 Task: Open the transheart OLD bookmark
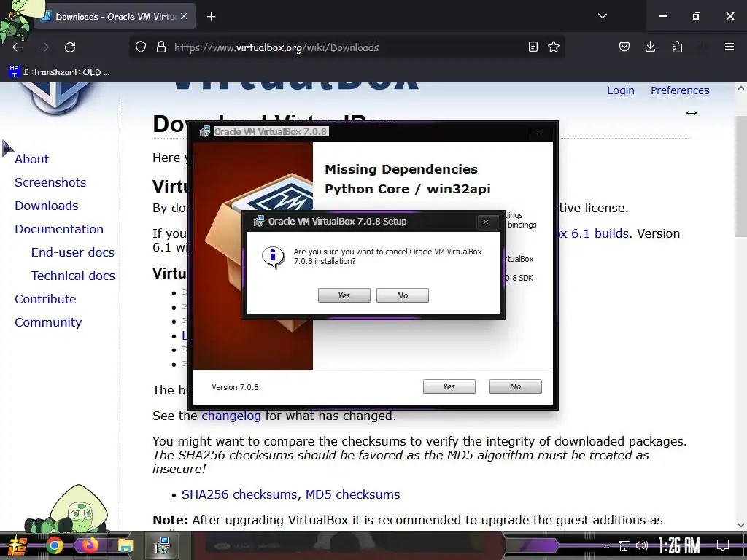point(60,72)
